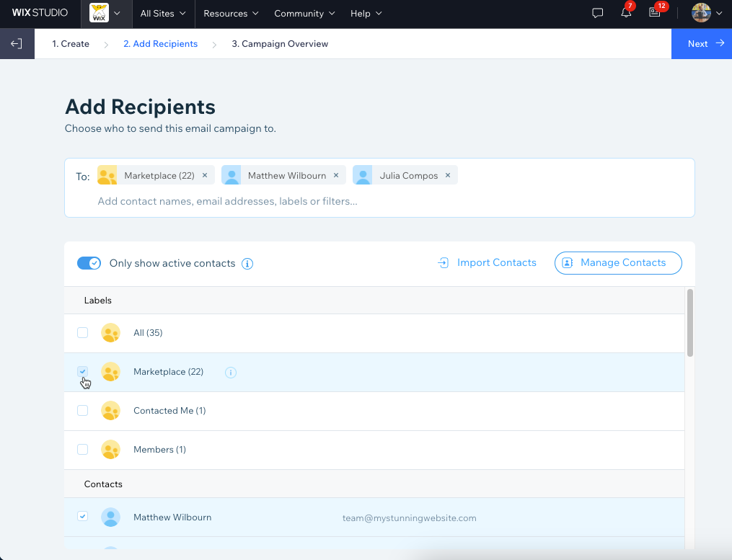Open the notifications bell icon
This screenshot has height=560, width=732.
point(626,14)
